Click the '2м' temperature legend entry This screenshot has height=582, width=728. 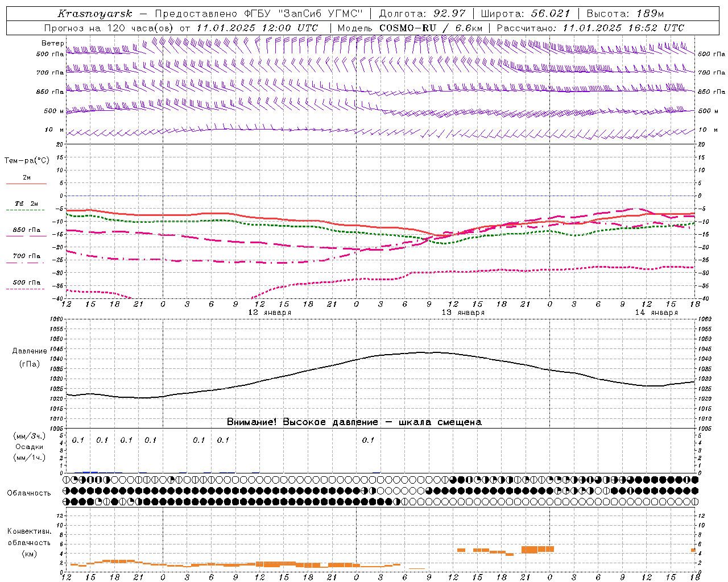point(27,178)
